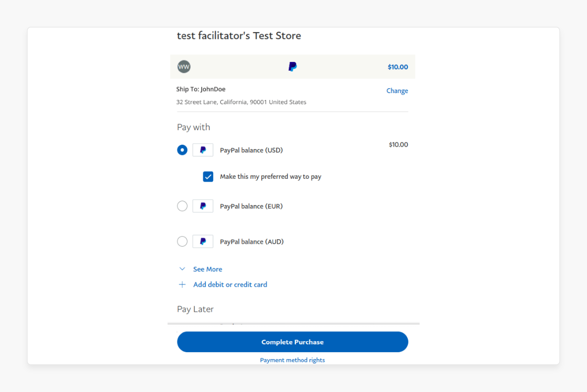The width and height of the screenshot is (587, 392).
Task: Click the WW account avatar icon
Action: (x=184, y=67)
